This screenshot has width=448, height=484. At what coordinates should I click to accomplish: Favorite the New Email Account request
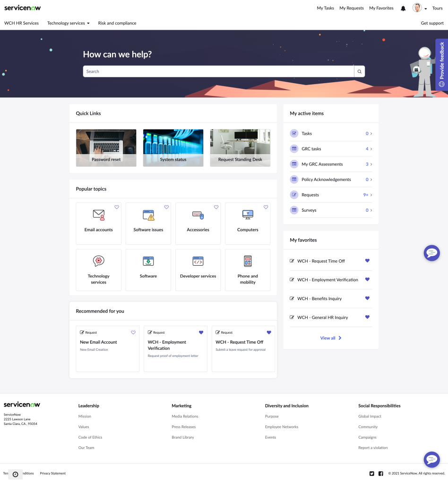click(133, 332)
